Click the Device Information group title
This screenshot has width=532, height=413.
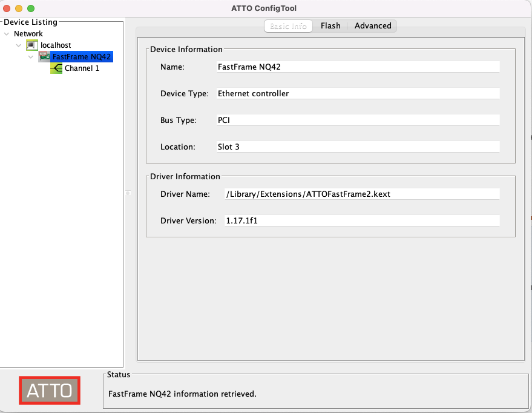[186, 50]
